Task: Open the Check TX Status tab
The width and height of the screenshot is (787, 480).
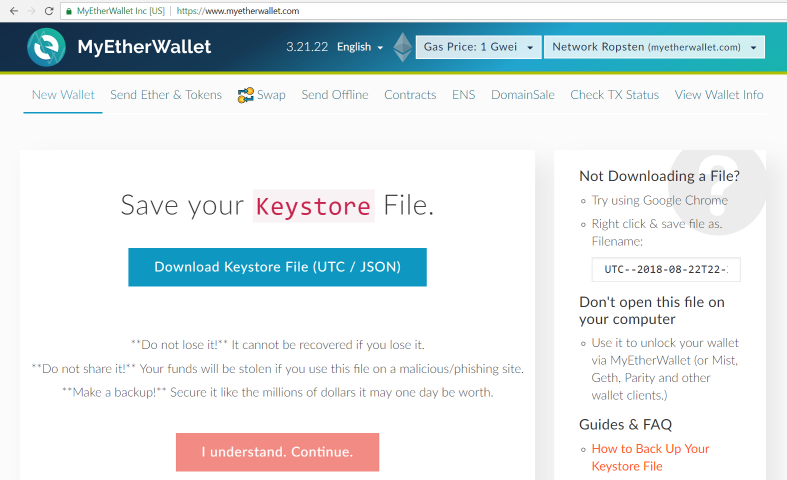Action: [614, 95]
